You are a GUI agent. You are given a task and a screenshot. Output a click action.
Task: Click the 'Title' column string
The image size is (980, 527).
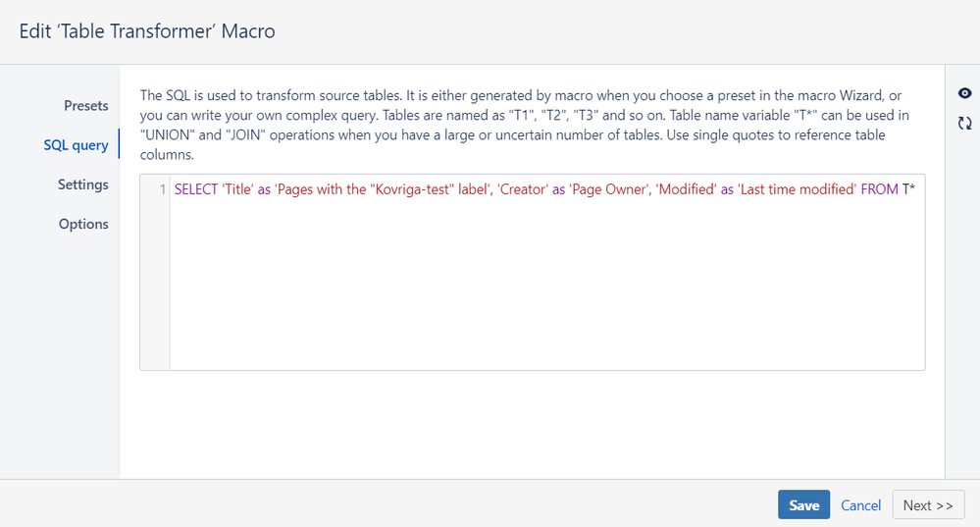(x=238, y=189)
